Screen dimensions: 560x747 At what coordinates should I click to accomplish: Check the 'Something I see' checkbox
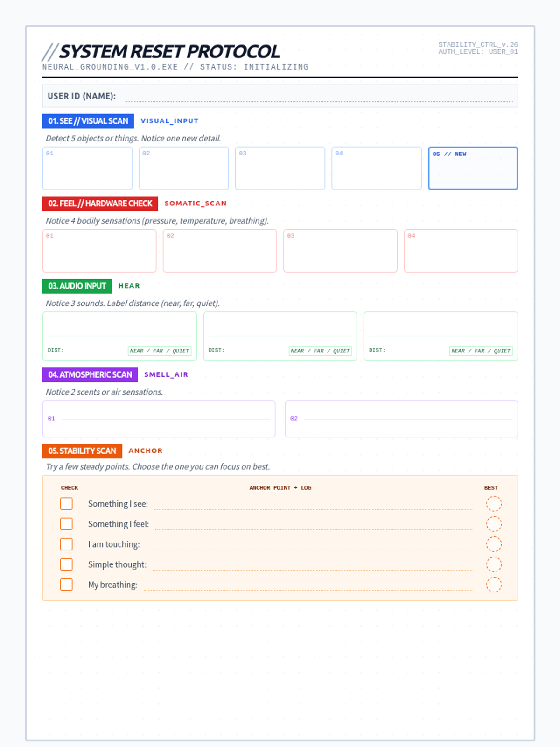(x=66, y=504)
